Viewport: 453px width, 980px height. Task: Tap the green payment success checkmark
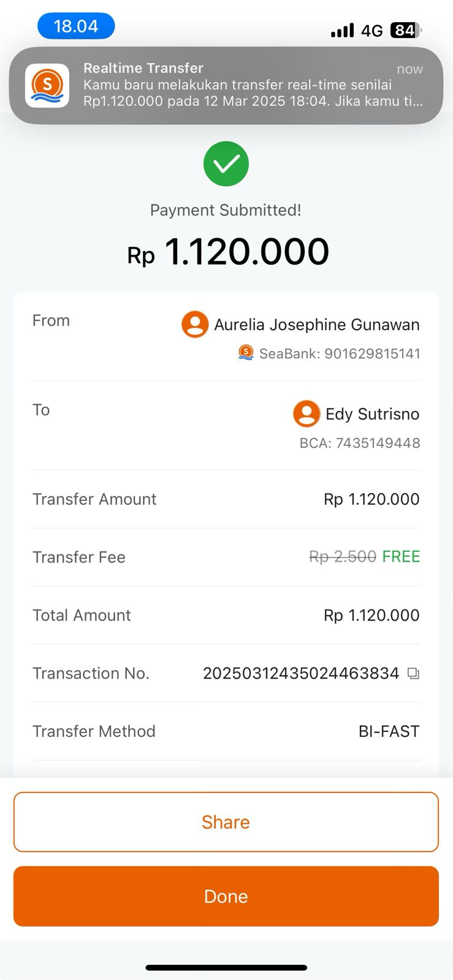click(226, 164)
